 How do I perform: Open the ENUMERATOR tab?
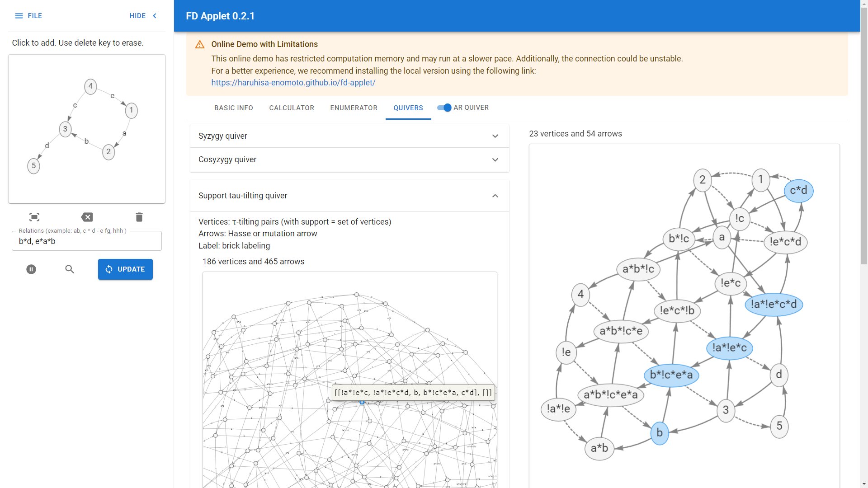[x=354, y=108]
